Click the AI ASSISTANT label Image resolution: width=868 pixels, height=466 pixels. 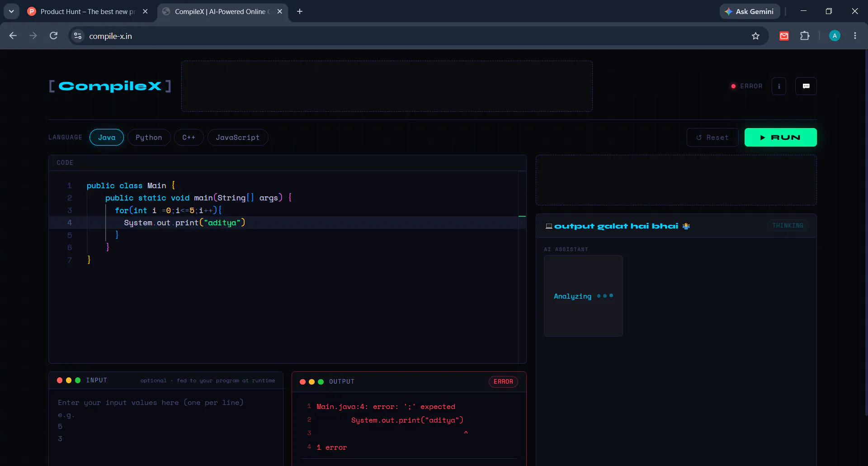coord(566,249)
